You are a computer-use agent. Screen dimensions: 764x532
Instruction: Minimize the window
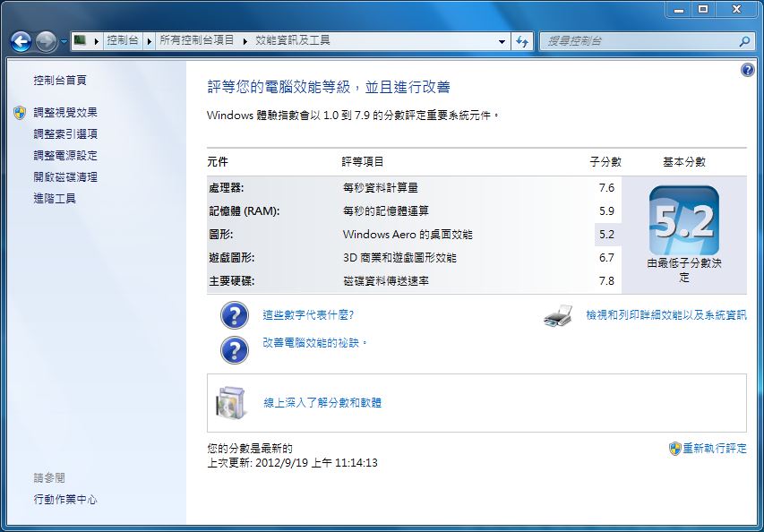679,10
